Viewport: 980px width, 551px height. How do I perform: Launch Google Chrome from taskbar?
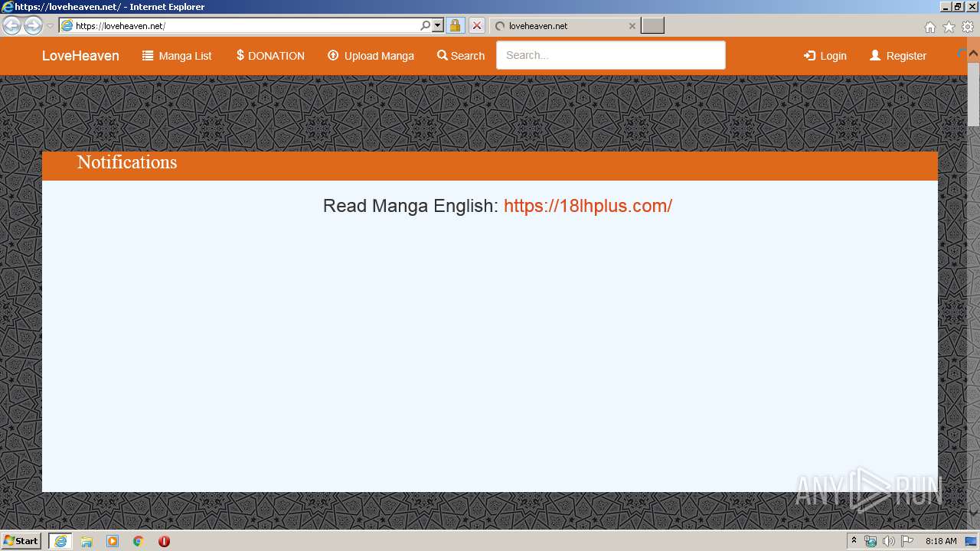[139, 541]
